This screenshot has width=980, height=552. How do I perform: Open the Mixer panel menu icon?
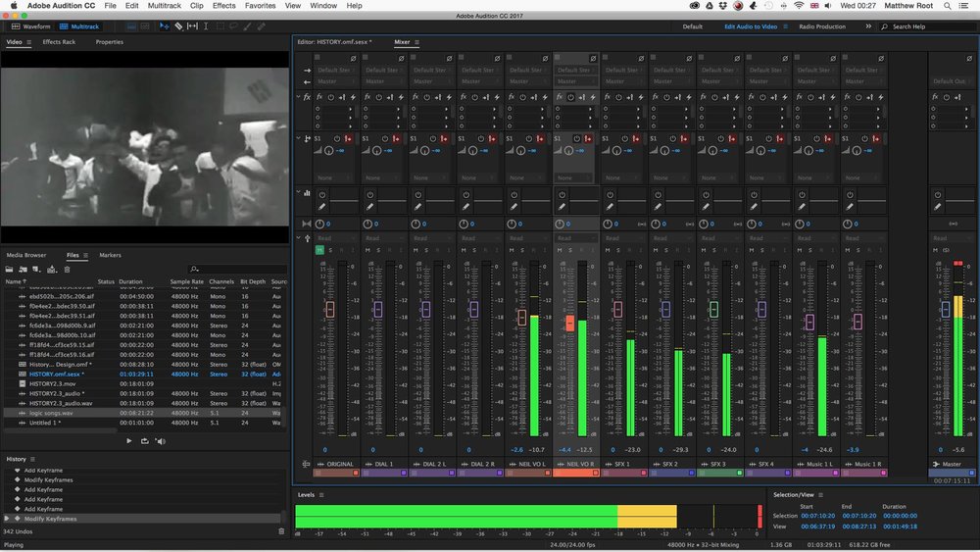tap(416, 42)
